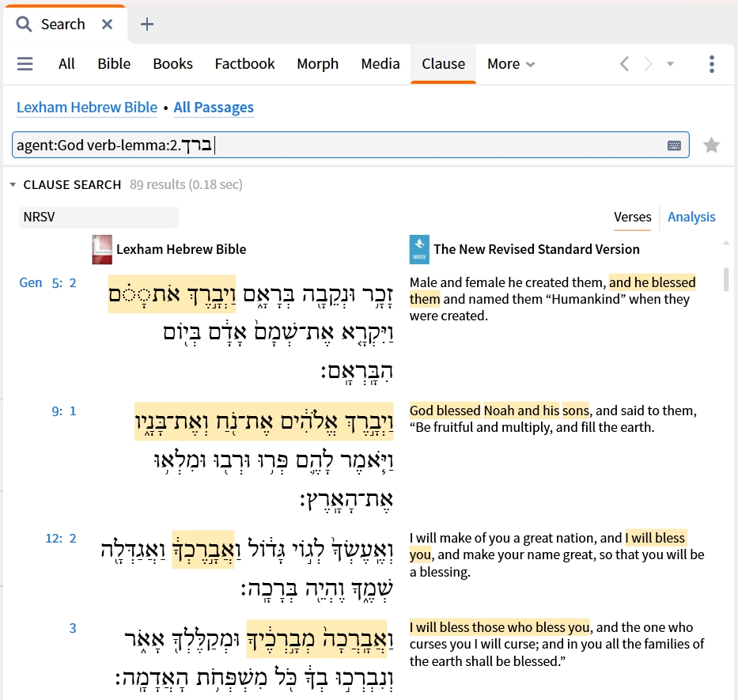This screenshot has width=738, height=700.
Task: Open a new tab with plus icon
Action: point(147,24)
